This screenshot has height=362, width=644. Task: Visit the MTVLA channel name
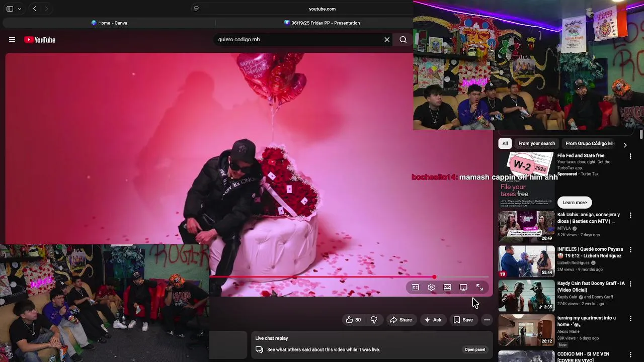565,228
